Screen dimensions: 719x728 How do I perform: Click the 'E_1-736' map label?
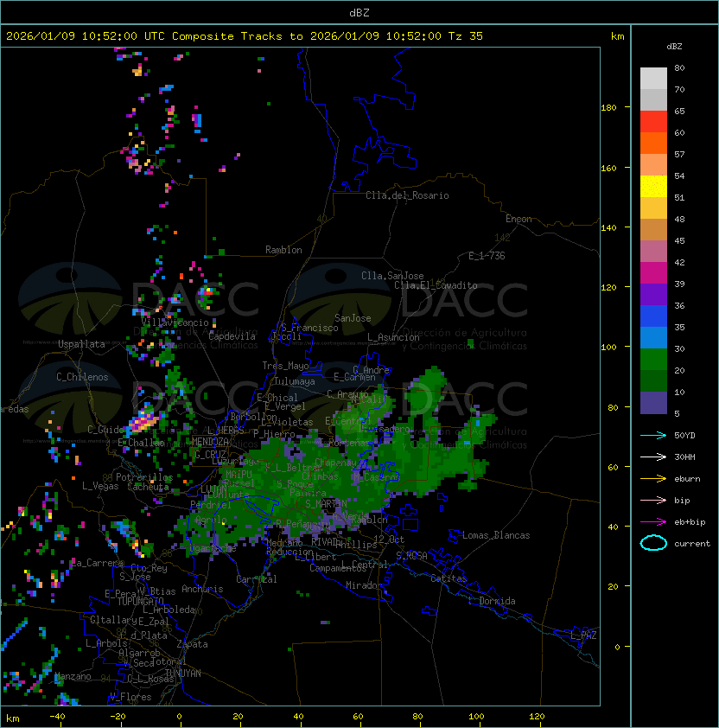pyautogui.click(x=487, y=256)
